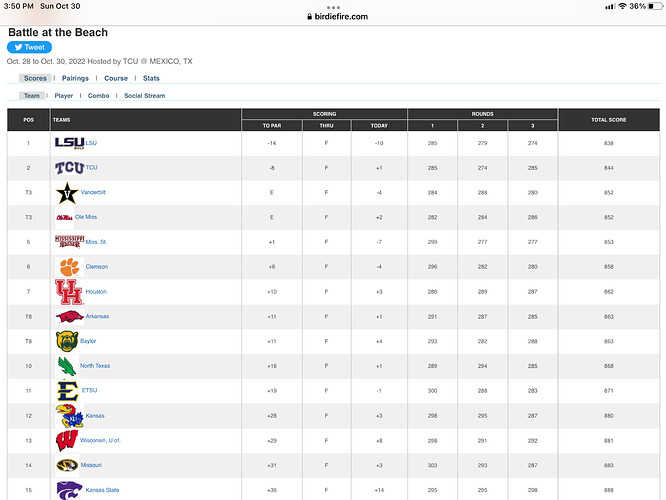Click the ETSU E logo
The height and width of the screenshot is (500, 666).
pos(68,391)
